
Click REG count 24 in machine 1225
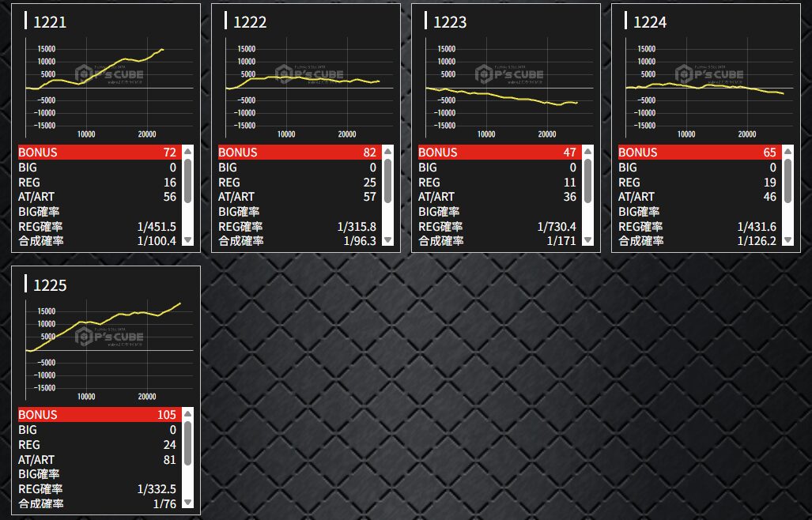(x=170, y=444)
